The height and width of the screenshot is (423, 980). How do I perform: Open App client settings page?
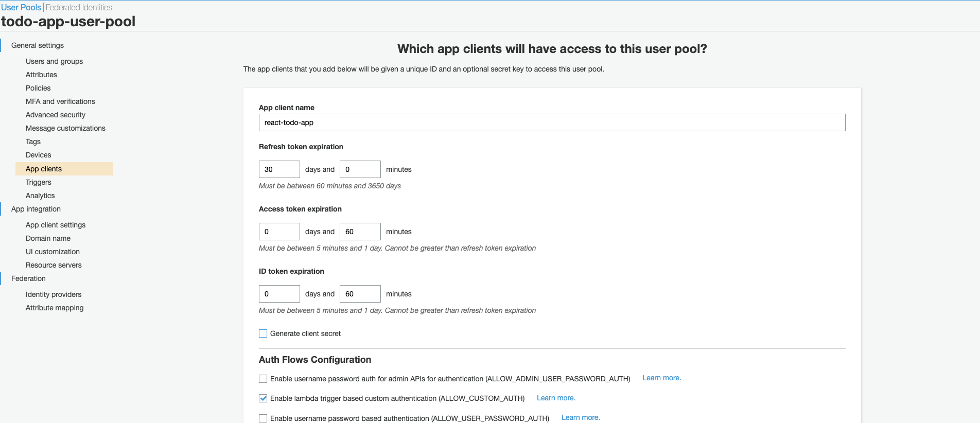point(56,225)
